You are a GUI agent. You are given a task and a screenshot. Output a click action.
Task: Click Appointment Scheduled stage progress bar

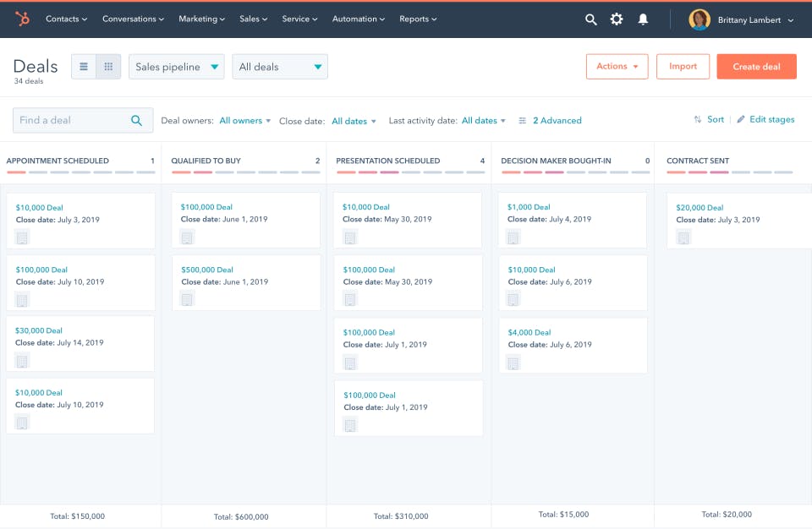point(81,172)
